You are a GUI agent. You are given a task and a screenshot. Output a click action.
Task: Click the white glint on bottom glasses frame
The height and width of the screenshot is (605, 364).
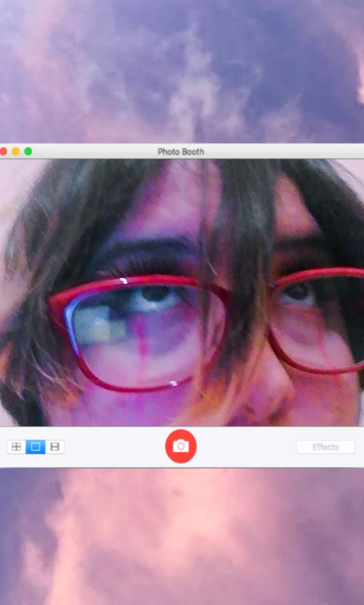173,383
